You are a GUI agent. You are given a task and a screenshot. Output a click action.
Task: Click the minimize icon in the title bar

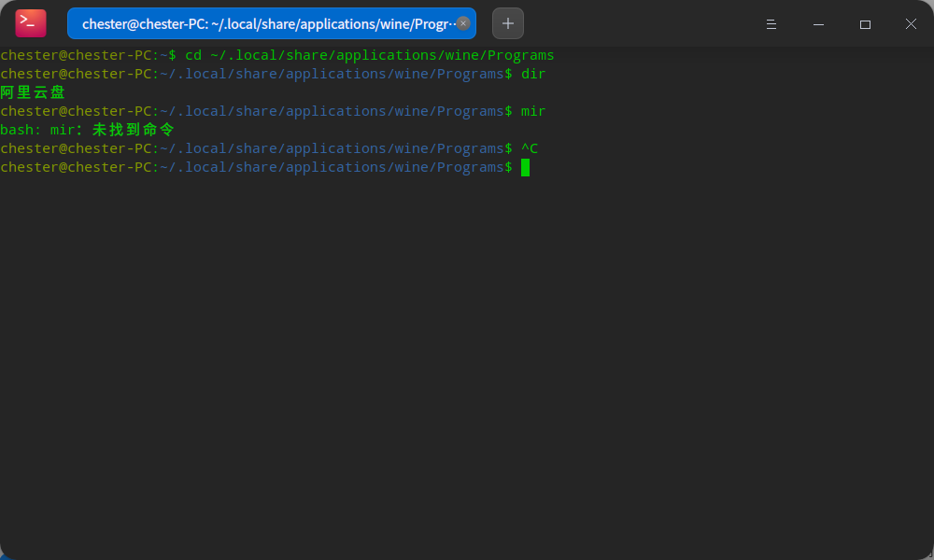coord(818,24)
